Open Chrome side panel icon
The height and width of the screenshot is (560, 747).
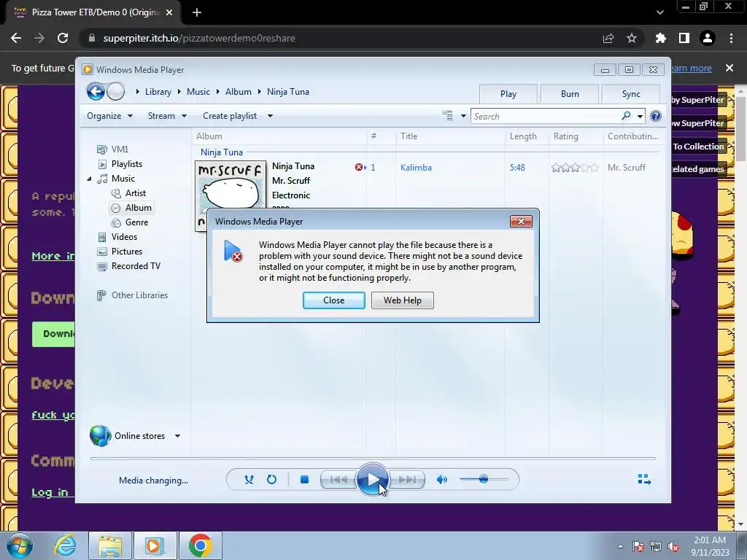[684, 38]
